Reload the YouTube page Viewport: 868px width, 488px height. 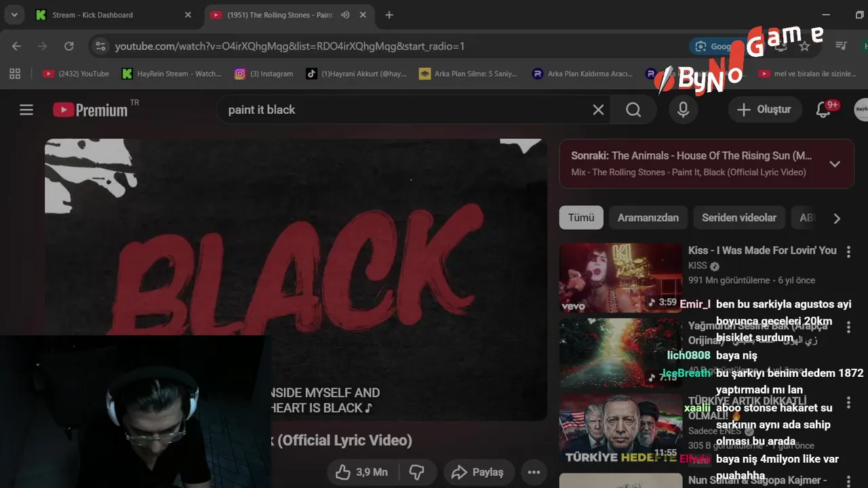pos(68,46)
